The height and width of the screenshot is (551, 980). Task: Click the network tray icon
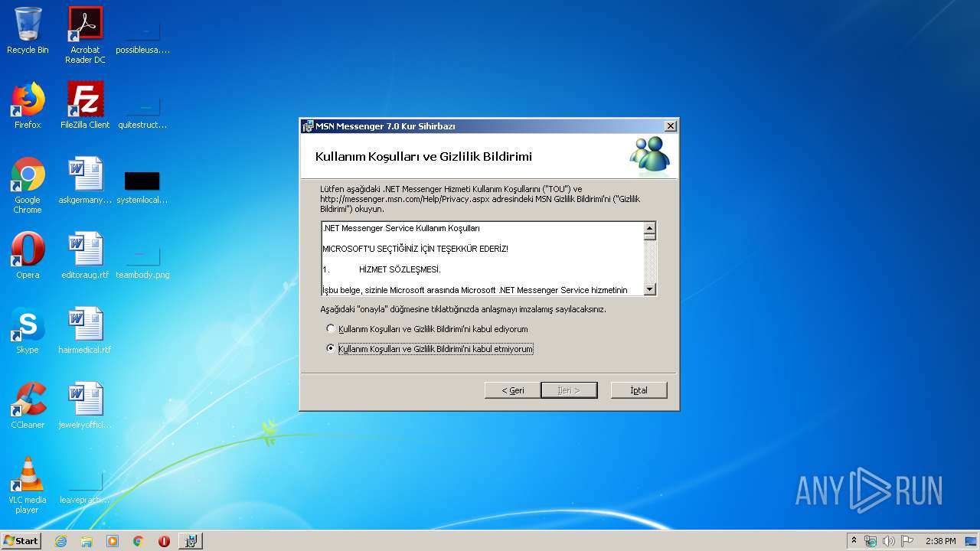click(871, 541)
